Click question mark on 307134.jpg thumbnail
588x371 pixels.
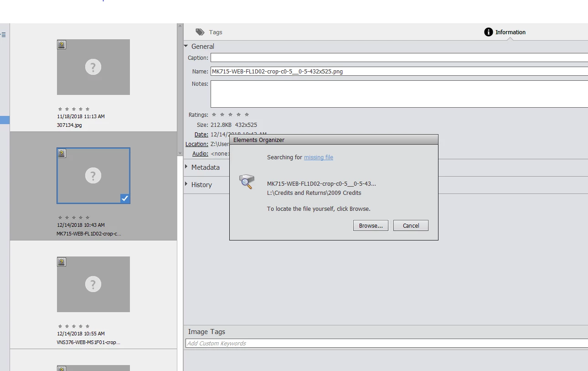click(93, 68)
